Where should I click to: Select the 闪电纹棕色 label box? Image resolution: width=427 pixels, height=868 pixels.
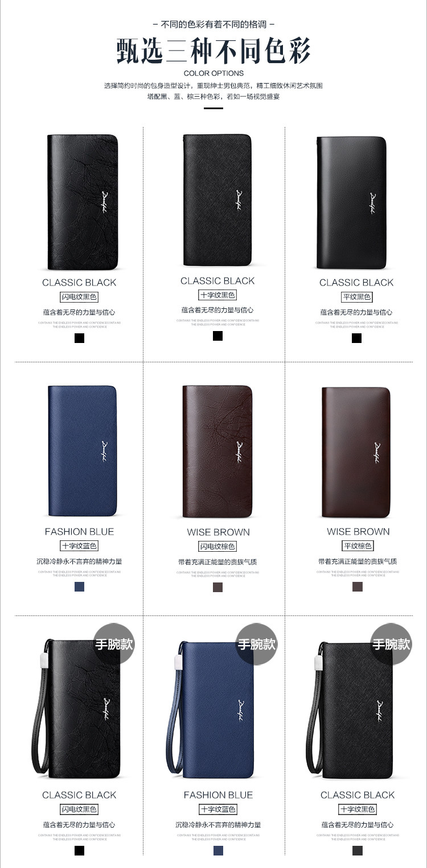pos(217,546)
